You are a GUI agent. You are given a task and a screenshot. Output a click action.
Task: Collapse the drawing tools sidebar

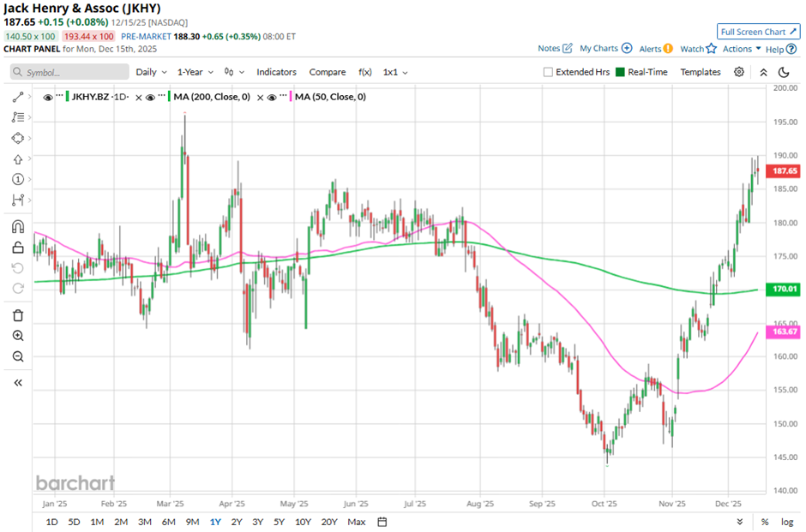(18, 383)
